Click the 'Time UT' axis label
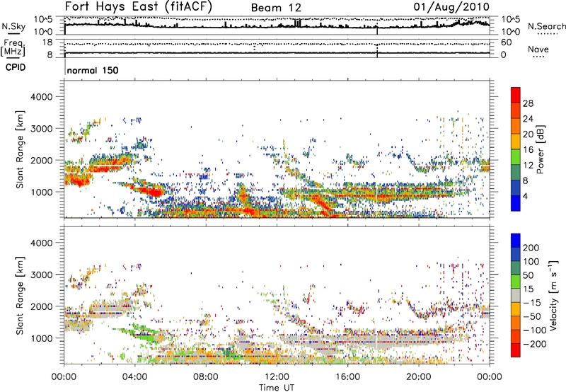Viewport: 566px width, 392px height. point(277,388)
